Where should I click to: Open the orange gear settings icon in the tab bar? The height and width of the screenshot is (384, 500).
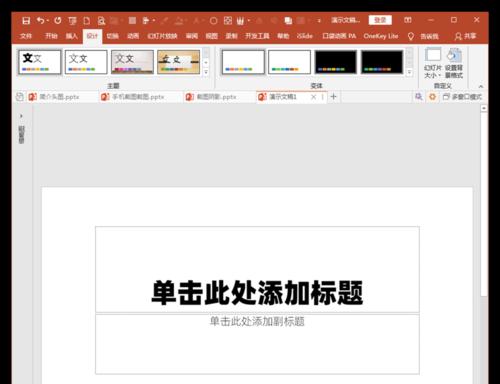pyautogui.click(x=432, y=97)
